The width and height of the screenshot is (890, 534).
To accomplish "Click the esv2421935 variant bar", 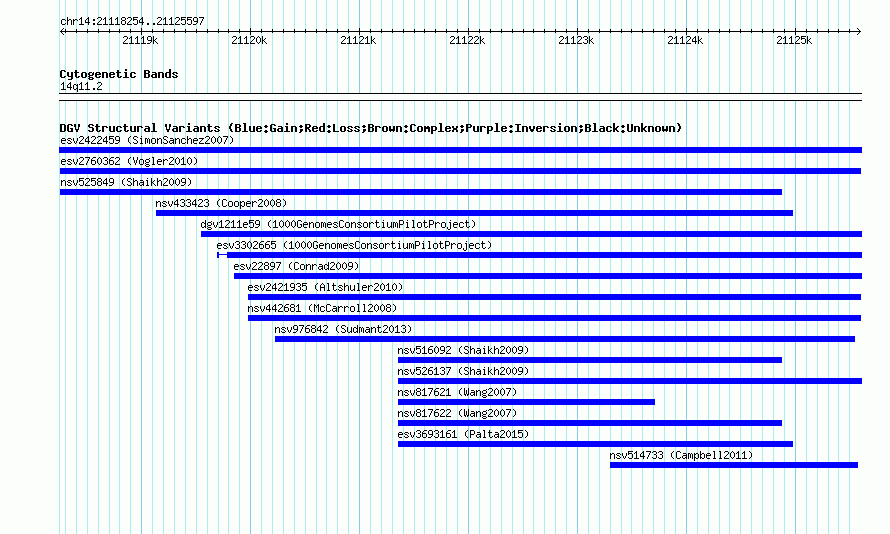I will (555, 297).
